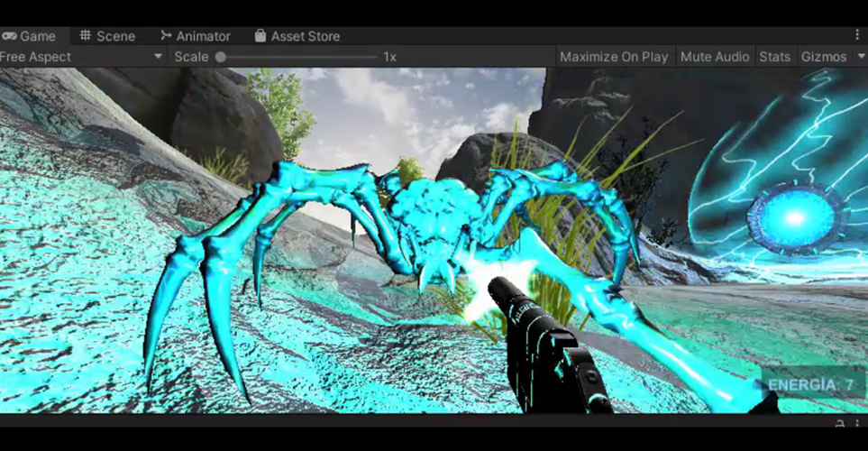Viewport: 868px width, 451px height.
Task: Click the Asset Store bag icon
Action: coord(260,36)
